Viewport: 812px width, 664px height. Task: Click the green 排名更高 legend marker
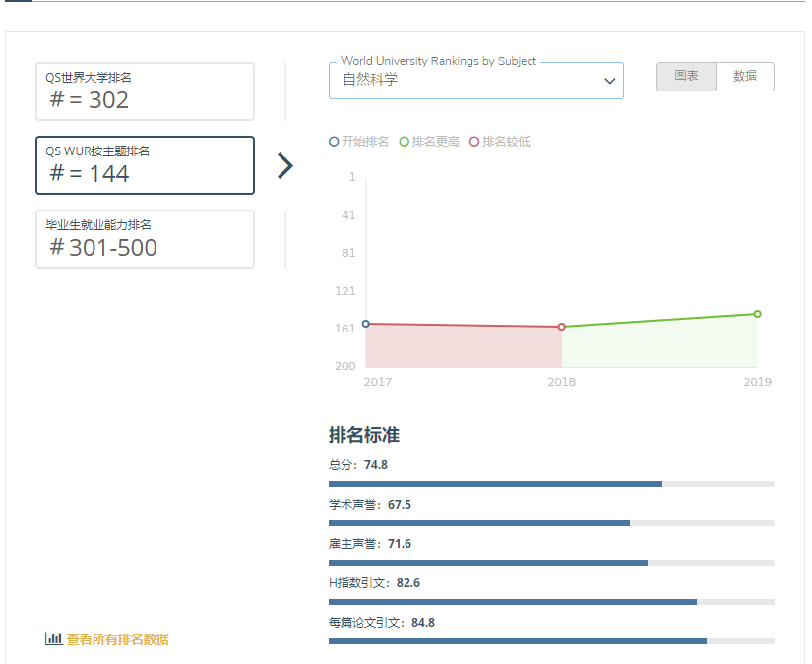[405, 142]
